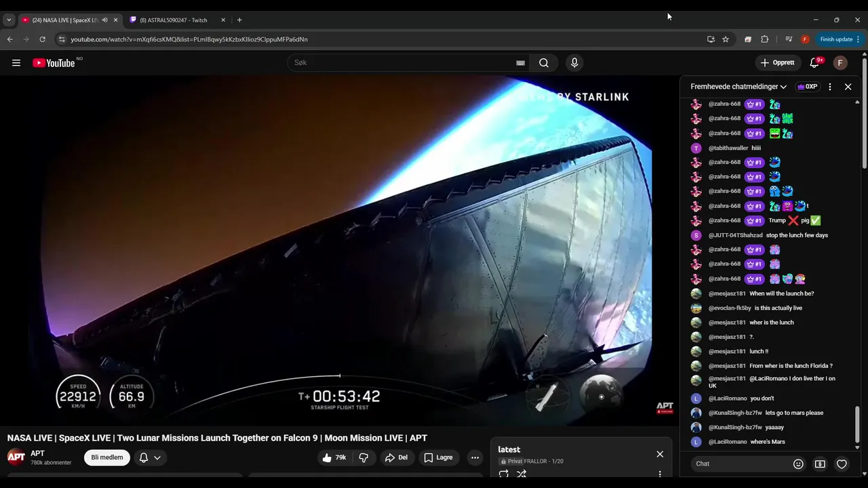Viewport: 868px width, 488px height.
Task: Like the video with thumbs up
Action: tap(334, 457)
